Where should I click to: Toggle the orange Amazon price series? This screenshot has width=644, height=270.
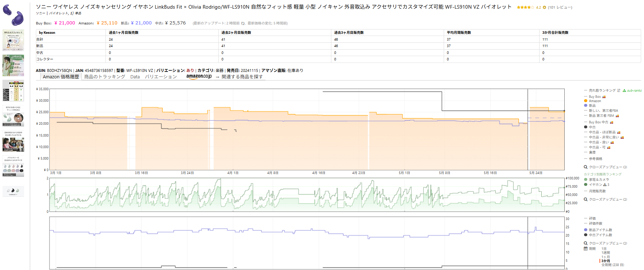pos(592,101)
